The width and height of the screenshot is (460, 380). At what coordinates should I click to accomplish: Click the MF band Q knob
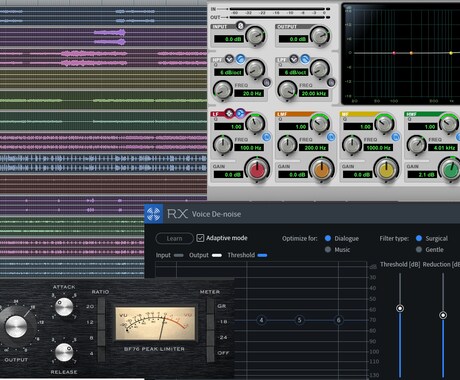coord(385,123)
